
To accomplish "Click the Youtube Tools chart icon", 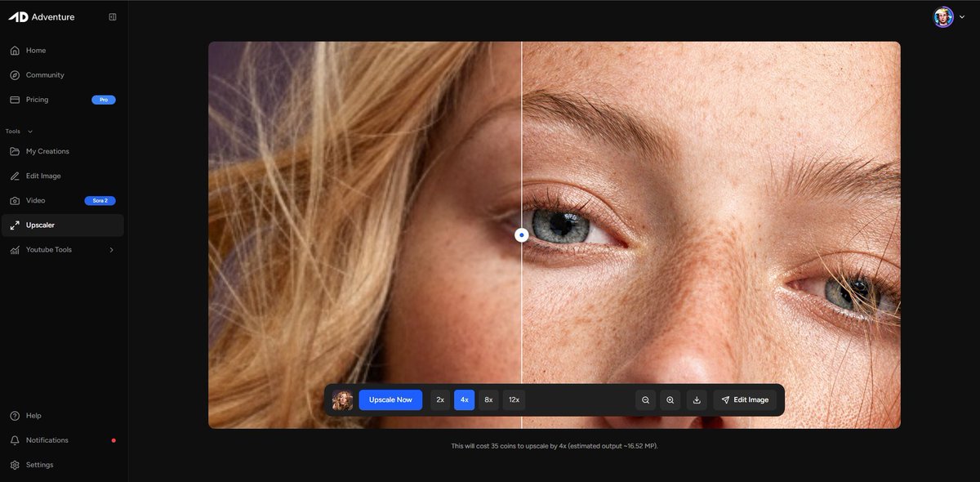I will point(15,249).
